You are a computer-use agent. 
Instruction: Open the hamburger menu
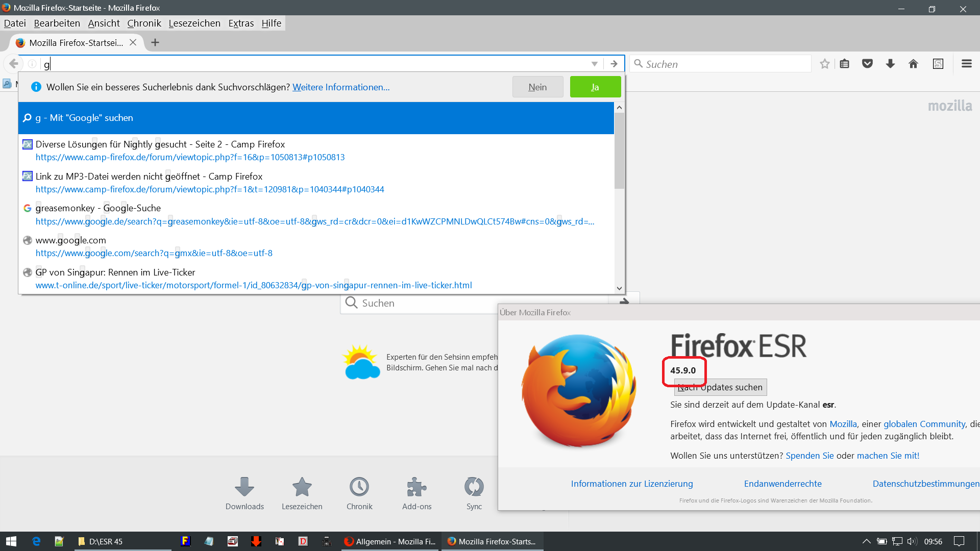point(966,64)
